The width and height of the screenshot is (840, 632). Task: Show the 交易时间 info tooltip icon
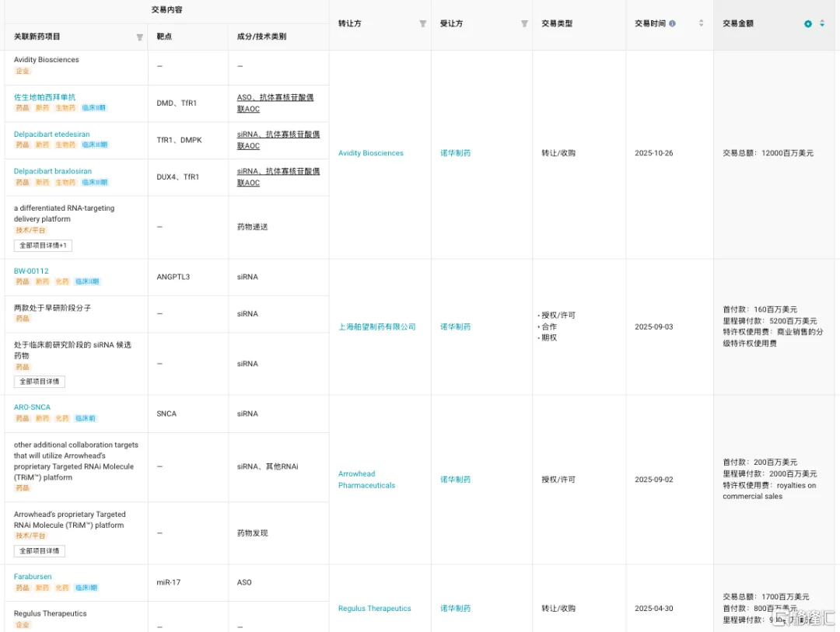pos(672,23)
